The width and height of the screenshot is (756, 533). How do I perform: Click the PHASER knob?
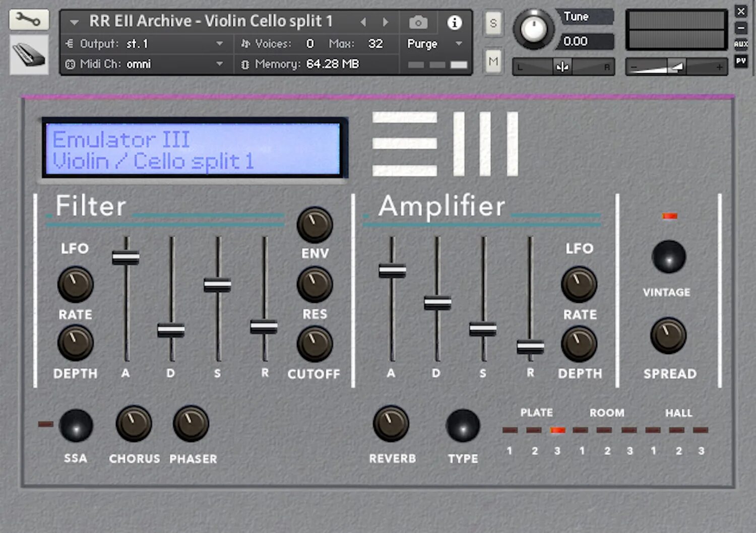click(x=191, y=424)
